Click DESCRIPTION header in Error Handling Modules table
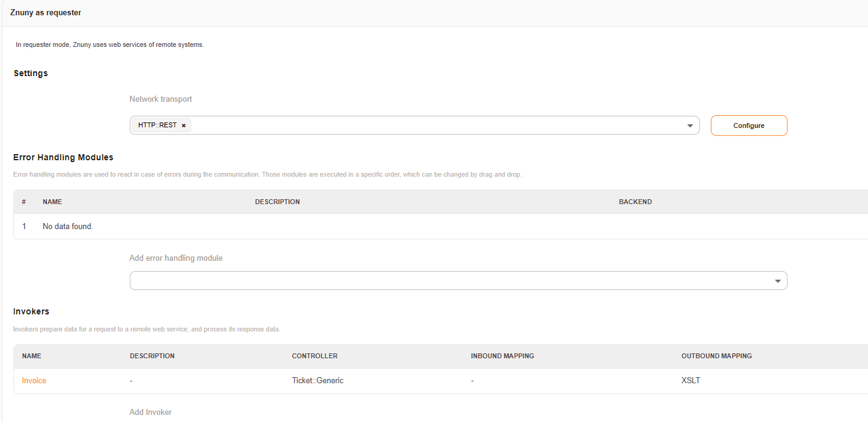This screenshot has height=421, width=868. [277, 202]
